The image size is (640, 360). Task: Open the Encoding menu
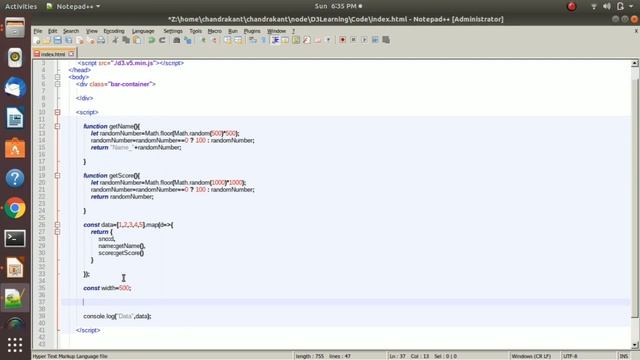point(114,31)
